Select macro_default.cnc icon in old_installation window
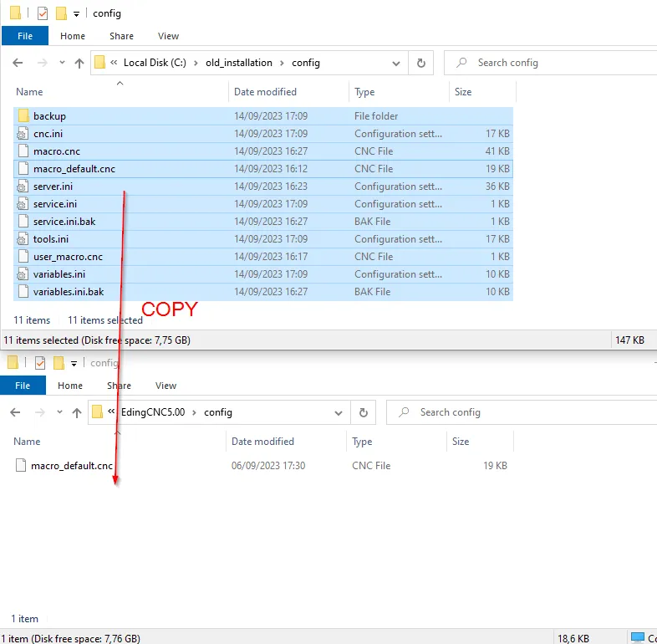 point(23,169)
